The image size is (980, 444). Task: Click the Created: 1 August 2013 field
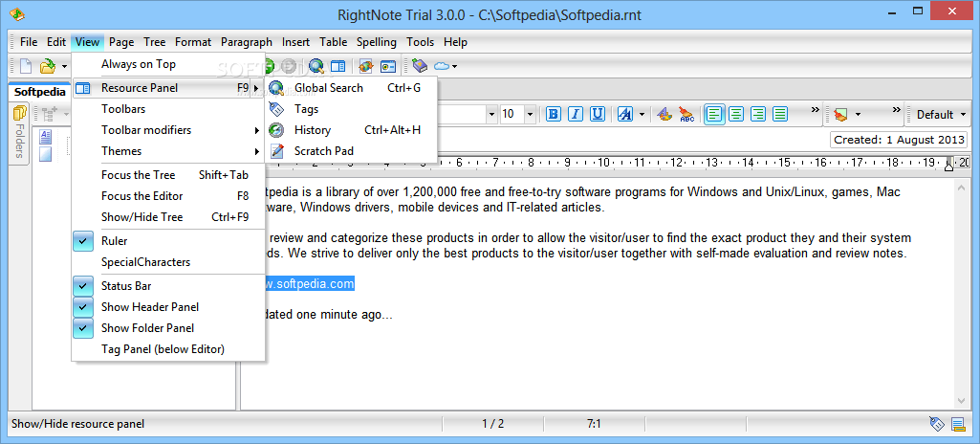click(898, 140)
